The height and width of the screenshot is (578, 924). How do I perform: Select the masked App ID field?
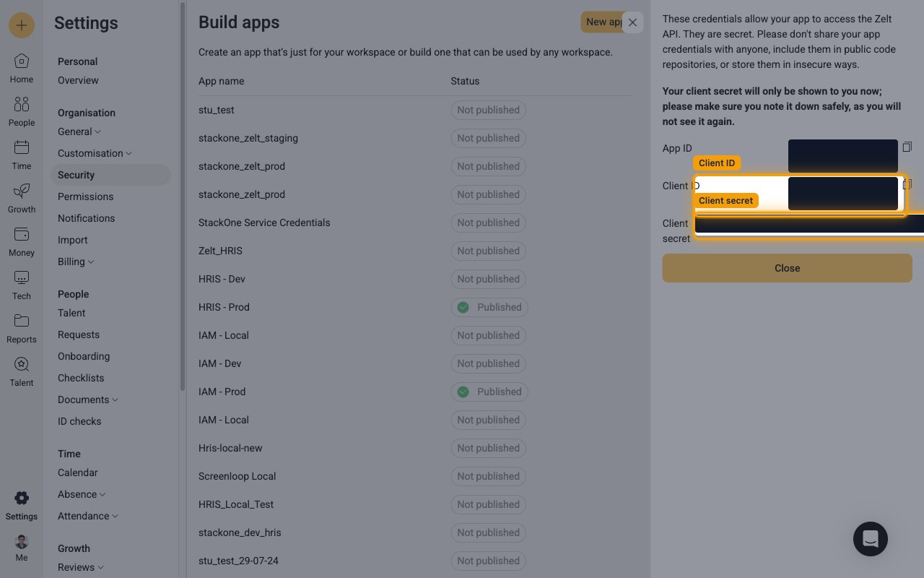pyautogui.click(x=843, y=156)
